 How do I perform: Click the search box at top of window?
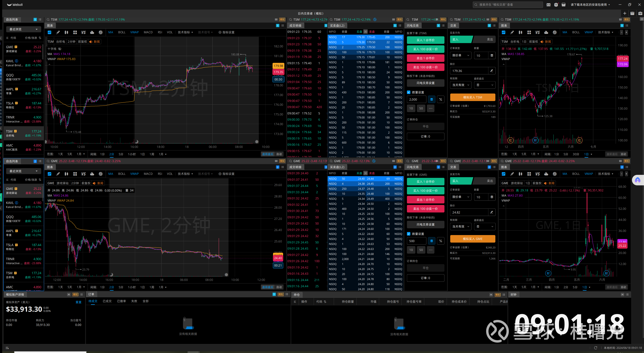click(x=508, y=5)
